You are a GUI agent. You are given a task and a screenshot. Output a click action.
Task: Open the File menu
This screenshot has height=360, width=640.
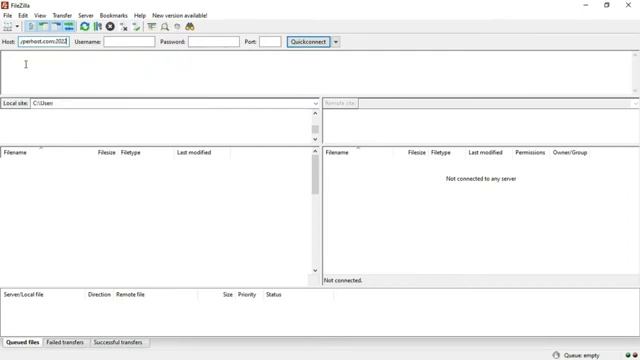click(x=7, y=16)
